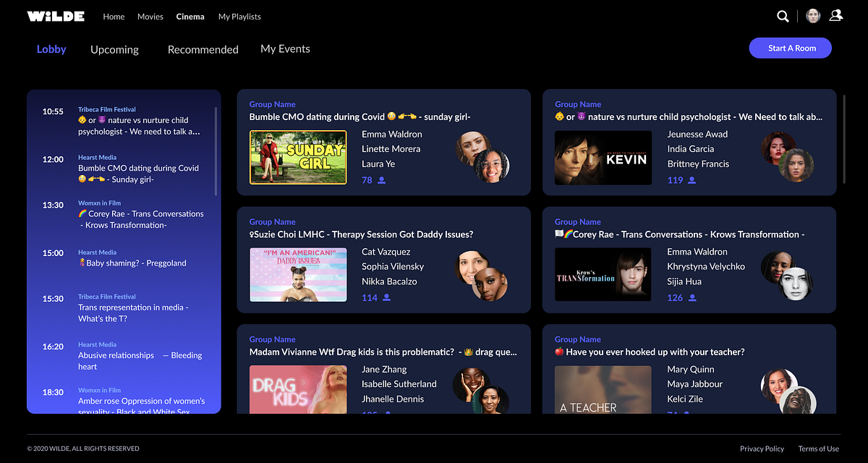Click host name Khrystyna Velychko
Viewport: 868px width, 463px height.
pos(706,266)
